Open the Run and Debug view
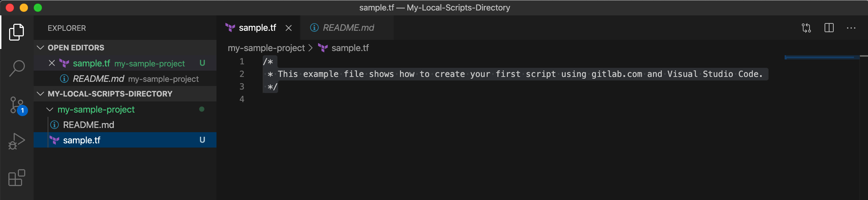 click(x=16, y=141)
